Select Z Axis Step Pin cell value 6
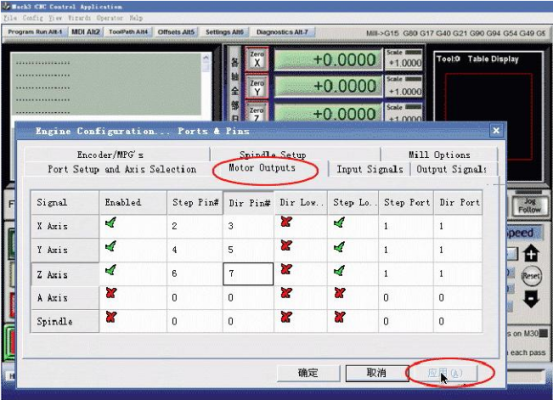 [195, 273]
